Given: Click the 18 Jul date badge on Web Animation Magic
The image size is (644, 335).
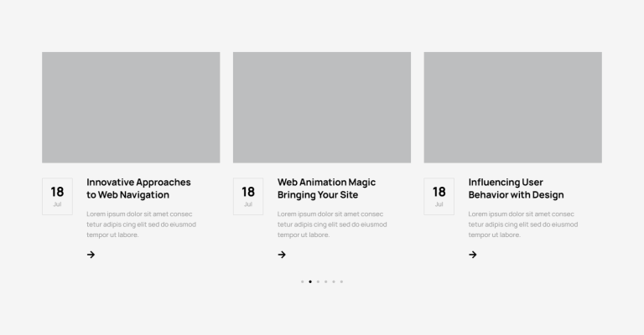Looking at the screenshot, I should (x=248, y=196).
